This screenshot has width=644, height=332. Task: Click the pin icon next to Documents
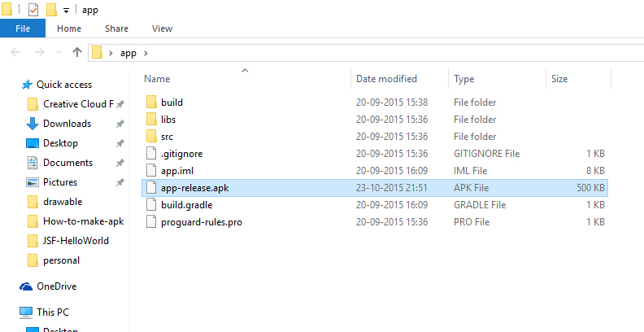[x=120, y=163]
